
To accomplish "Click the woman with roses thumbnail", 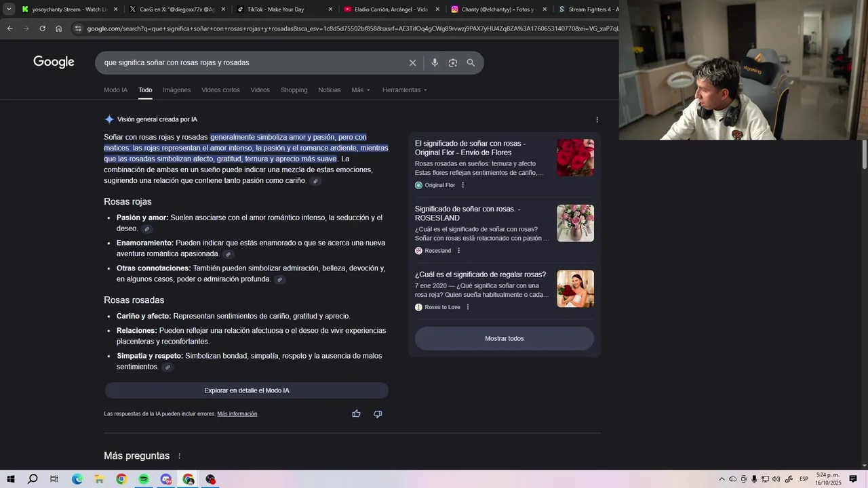I will (575, 289).
